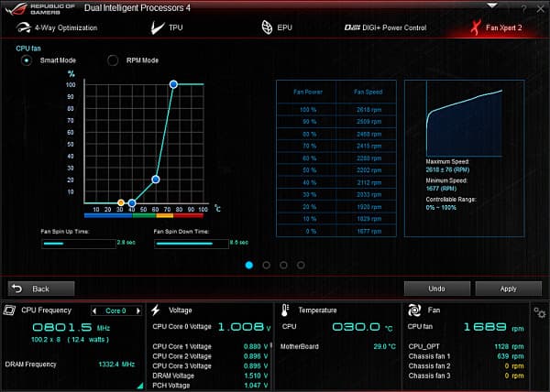Click the TPU swoosh icon

tap(158, 27)
